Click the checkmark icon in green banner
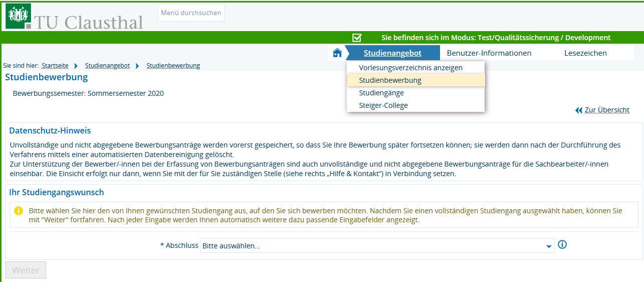The height and width of the screenshot is (282, 644). pos(357,38)
